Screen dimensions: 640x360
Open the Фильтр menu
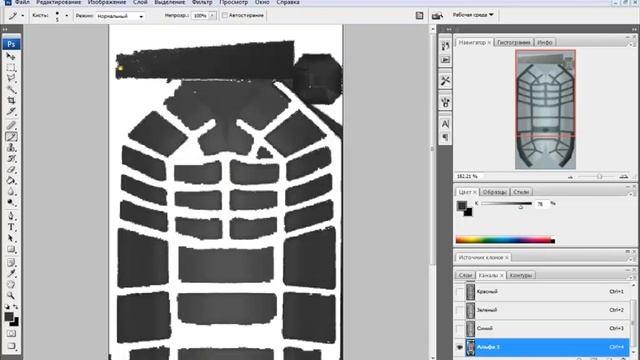202,2
